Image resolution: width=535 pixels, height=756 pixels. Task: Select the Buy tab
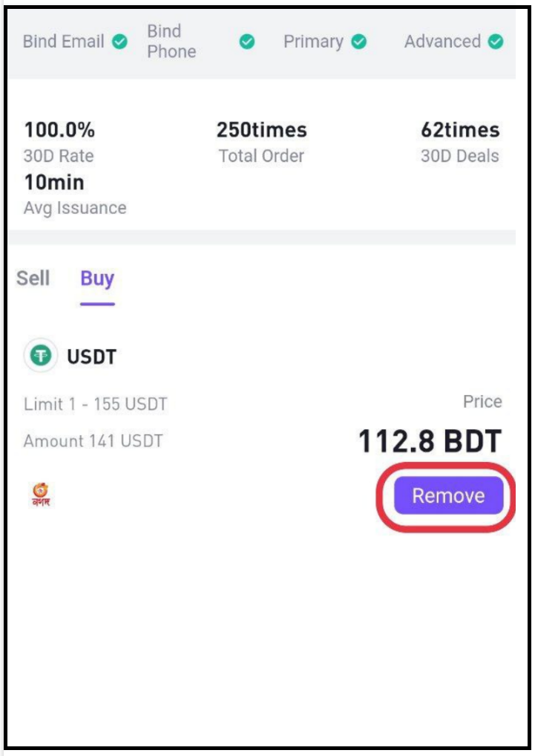tap(97, 279)
